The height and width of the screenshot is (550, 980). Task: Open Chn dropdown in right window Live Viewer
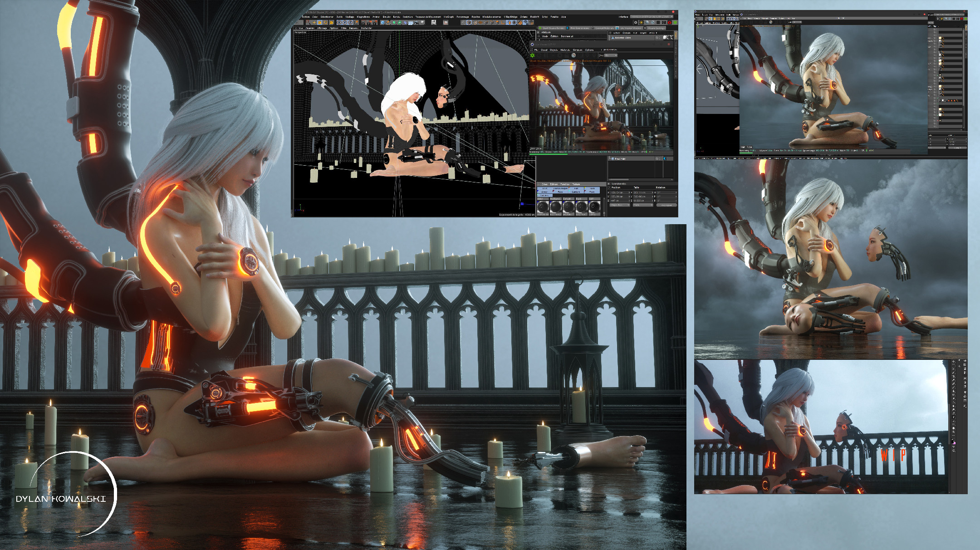(x=797, y=22)
